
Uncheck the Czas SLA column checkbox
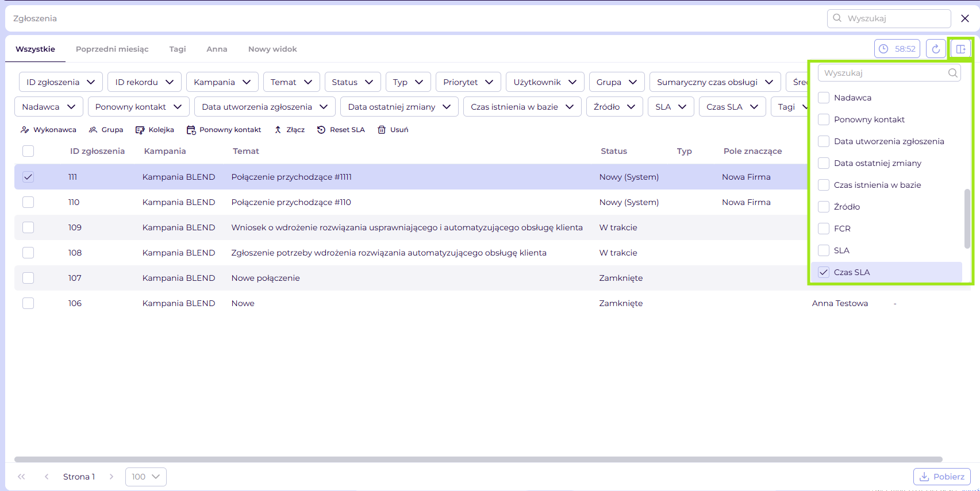(824, 272)
